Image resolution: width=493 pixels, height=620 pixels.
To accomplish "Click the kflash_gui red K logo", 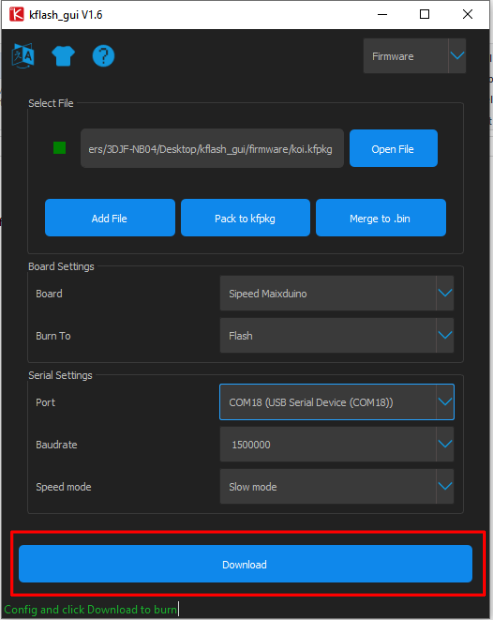I will pos(17,14).
